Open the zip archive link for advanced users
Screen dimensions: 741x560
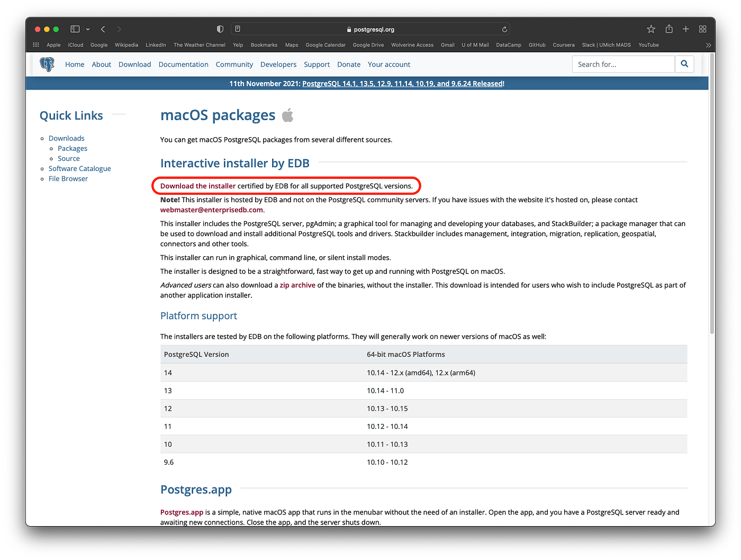[297, 285]
